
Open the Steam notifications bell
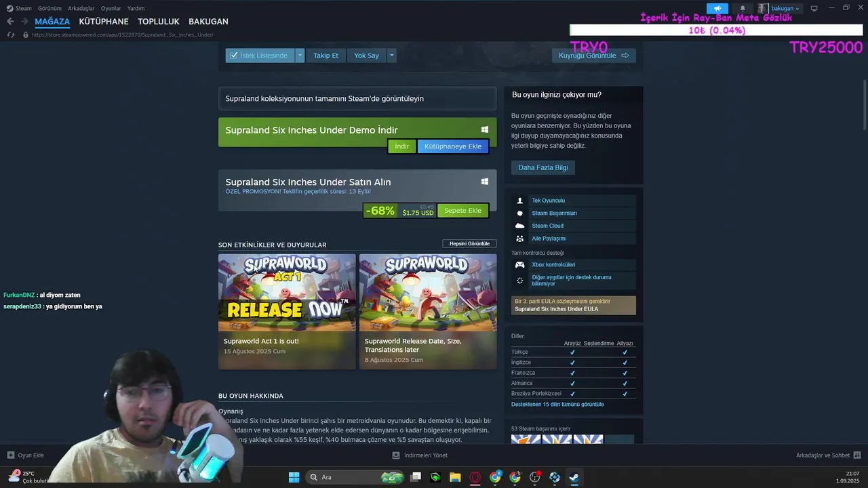(x=743, y=8)
